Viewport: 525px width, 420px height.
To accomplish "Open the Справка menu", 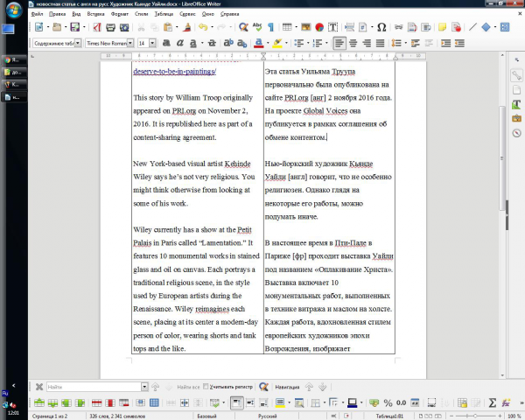I will (229, 14).
